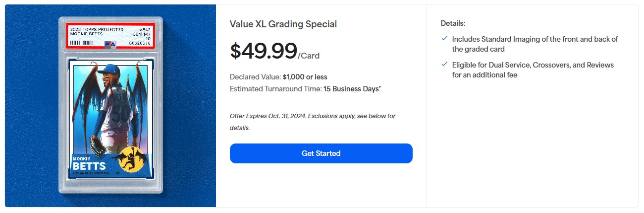Click the Get Started button
The width and height of the screenshot is (644, 213).
point(321,153)
